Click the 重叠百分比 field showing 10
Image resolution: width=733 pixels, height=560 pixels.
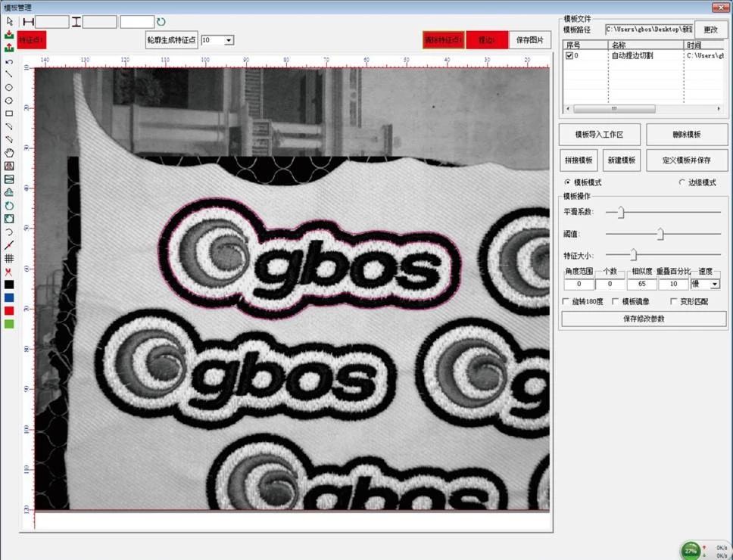674,284
